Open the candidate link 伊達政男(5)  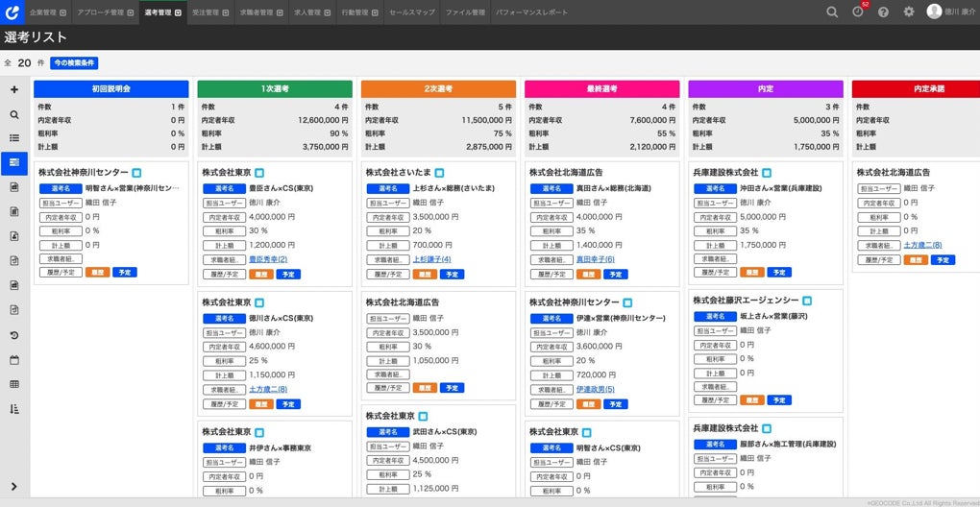pyautogui.click(x=596, y=389)
